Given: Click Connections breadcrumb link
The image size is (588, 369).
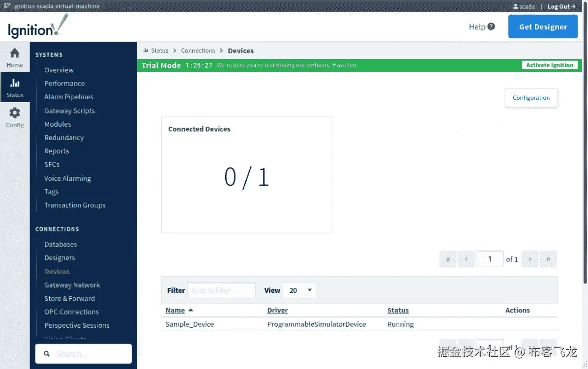Looking at the screenshot, I should [x=198, y=51].
